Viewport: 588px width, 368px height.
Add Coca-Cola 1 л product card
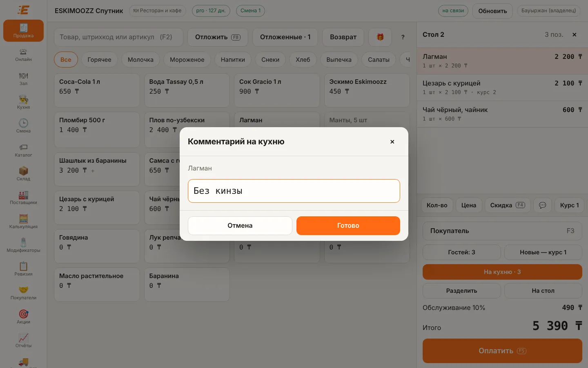click(x=97, y=90)
